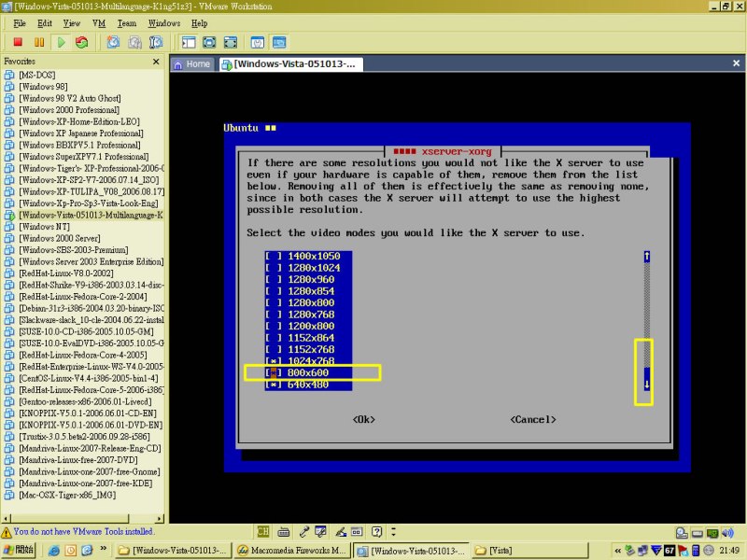
Task: Click the resolution list scroll down arrow
Action: click(x=646, y=385)
